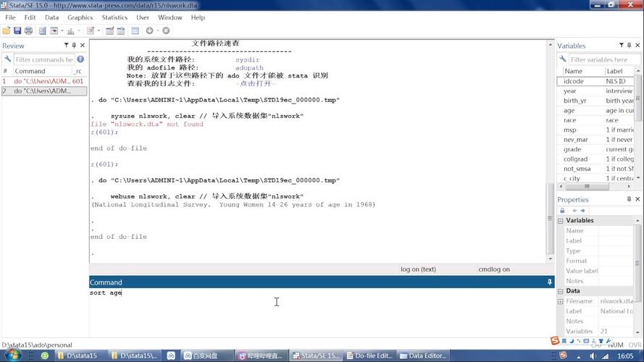
Task: Click the wrench icon in Variables panel
Action: click(563, 59)
